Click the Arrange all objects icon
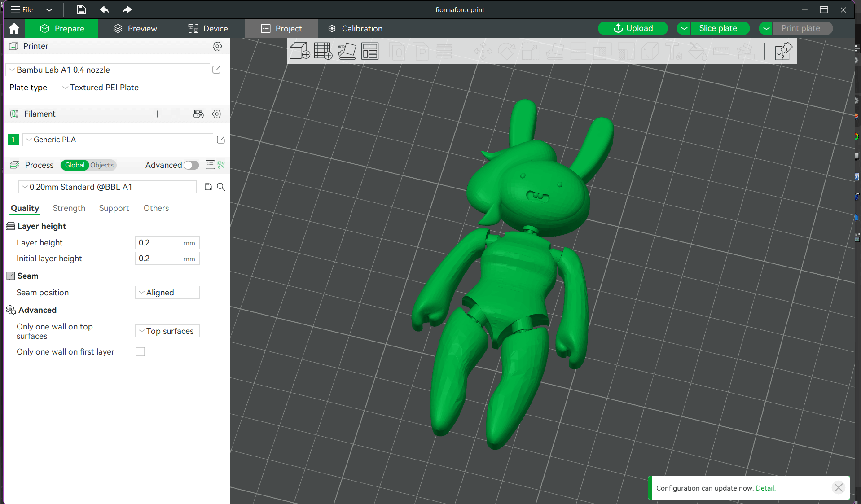This screenshot has width=861, height=504. [x=370, y=51]
